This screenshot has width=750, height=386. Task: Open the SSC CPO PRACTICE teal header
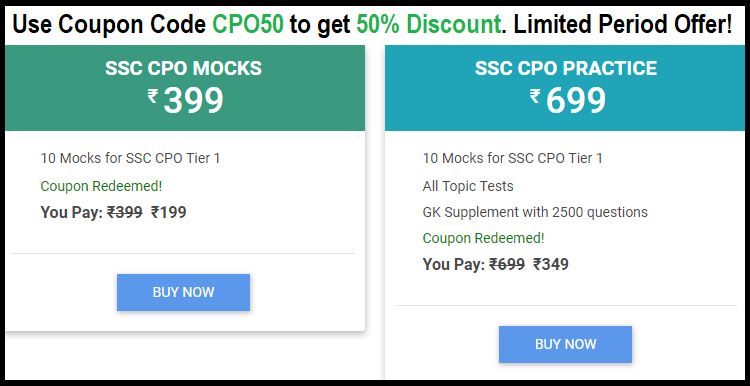point(567,88)
